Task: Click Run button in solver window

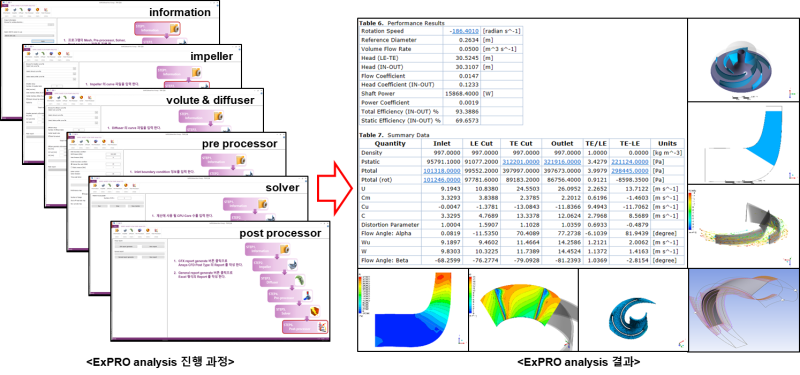Action: click(99, 206)
